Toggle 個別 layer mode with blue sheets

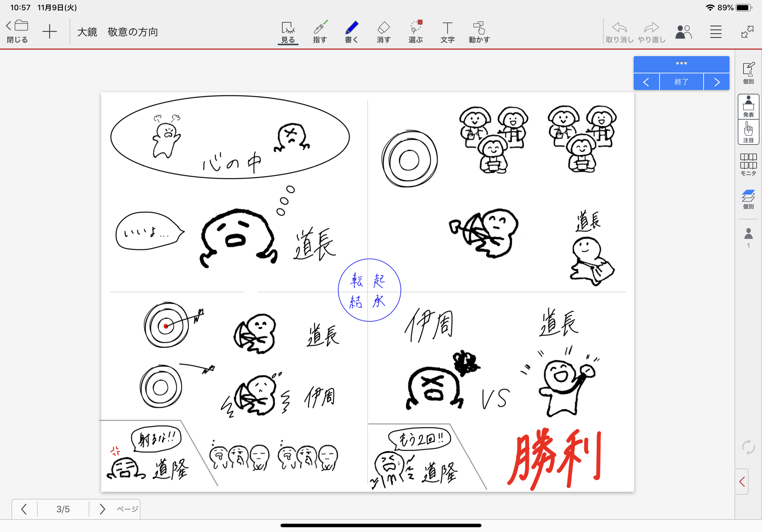pyautogui.click(x=748, y=199)
